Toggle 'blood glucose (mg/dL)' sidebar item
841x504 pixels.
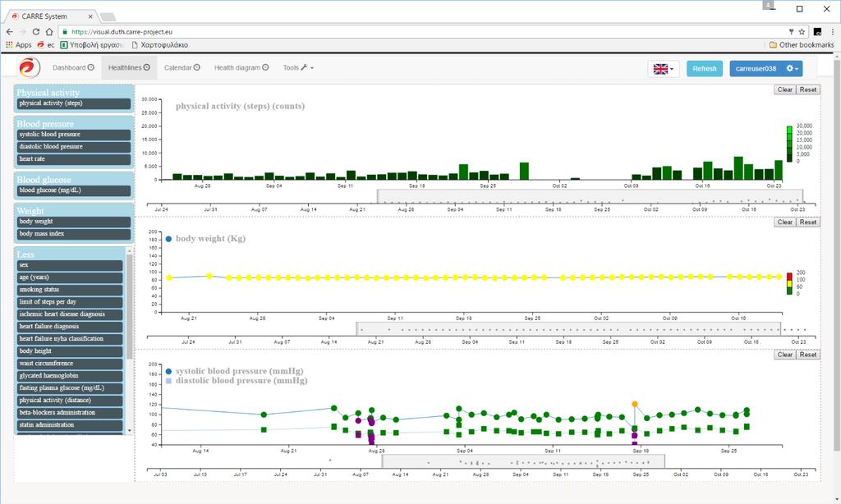click(73, 190)
